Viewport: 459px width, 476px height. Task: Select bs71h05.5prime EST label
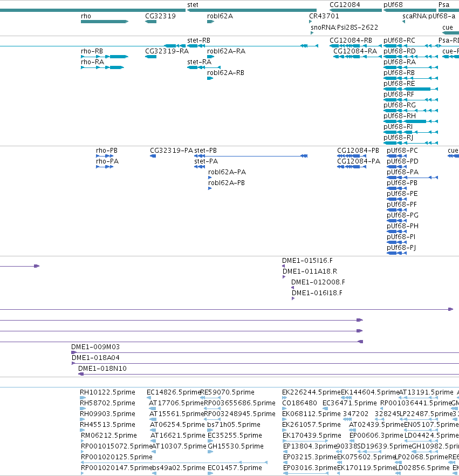(x=234, y=425)
